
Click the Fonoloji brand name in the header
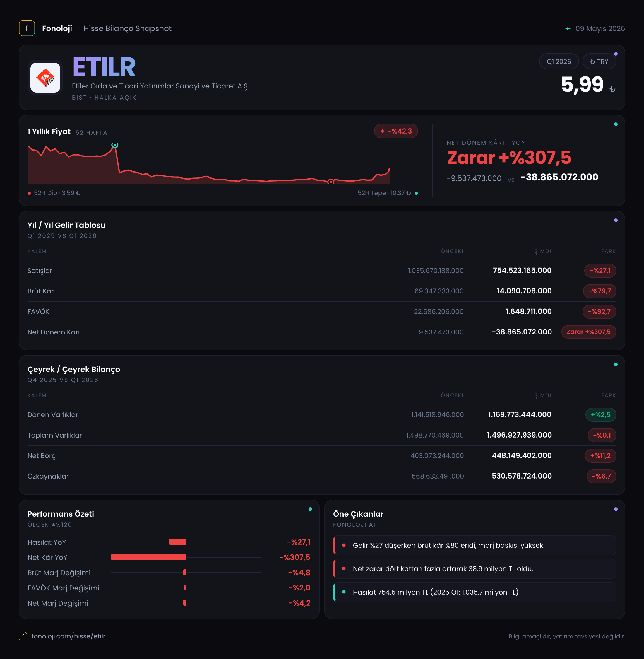point(57,28)
